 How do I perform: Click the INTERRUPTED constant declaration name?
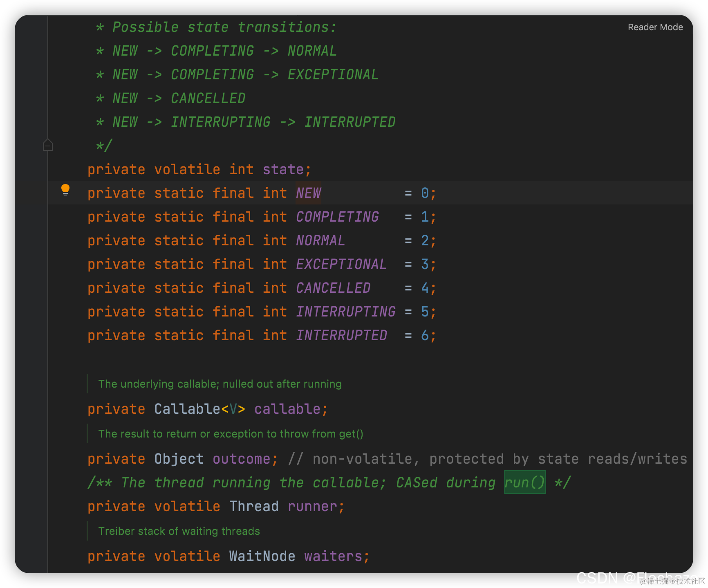point(341,335)
